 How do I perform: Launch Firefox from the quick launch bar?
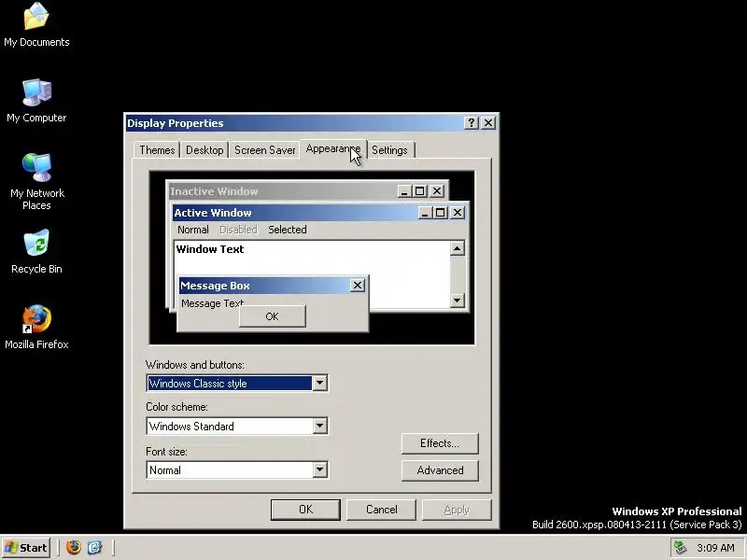tap(74, 547)
